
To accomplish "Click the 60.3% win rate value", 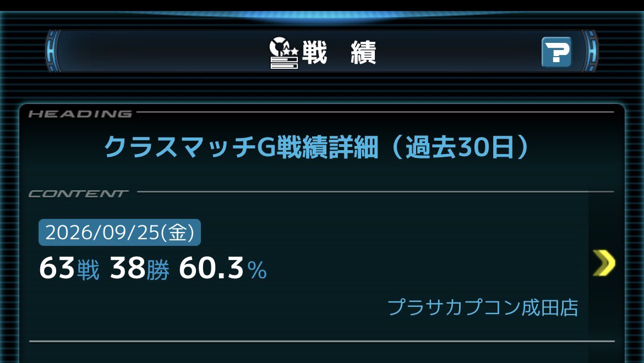I will click(223, 268).
